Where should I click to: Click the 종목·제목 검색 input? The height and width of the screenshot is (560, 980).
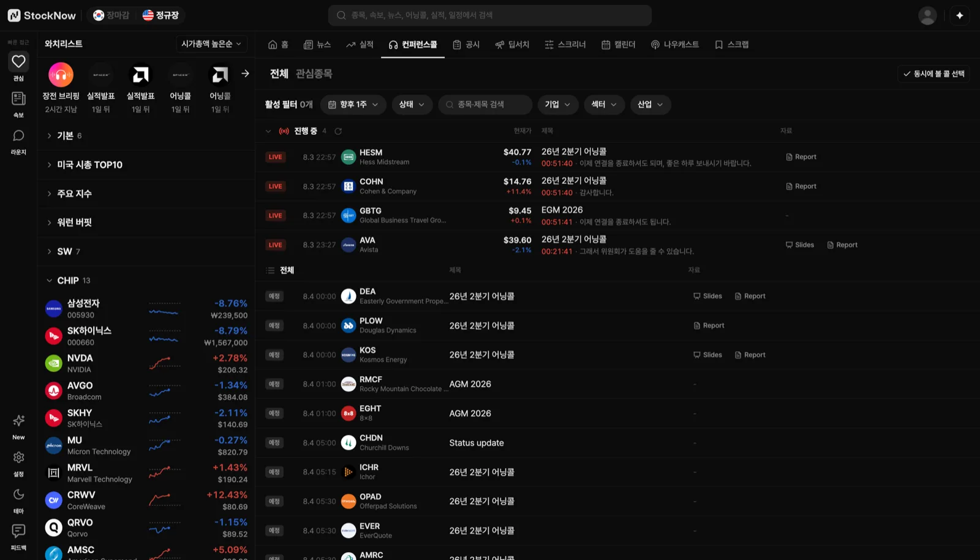[x=485, y=105]
